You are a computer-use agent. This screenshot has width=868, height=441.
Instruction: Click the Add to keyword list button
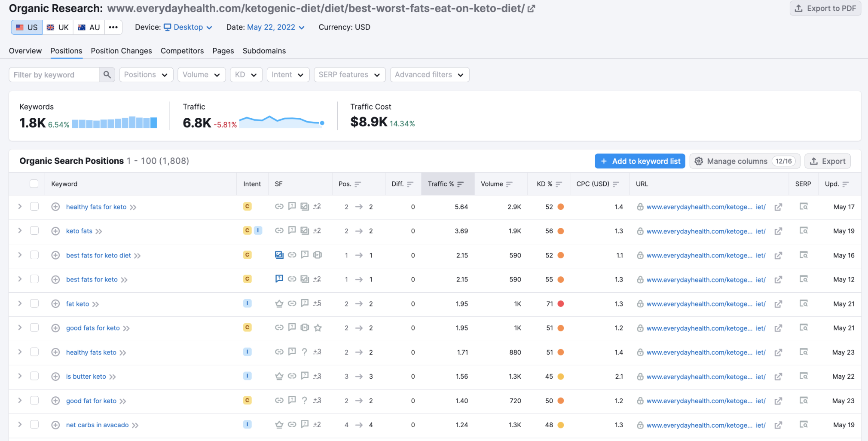639,161
